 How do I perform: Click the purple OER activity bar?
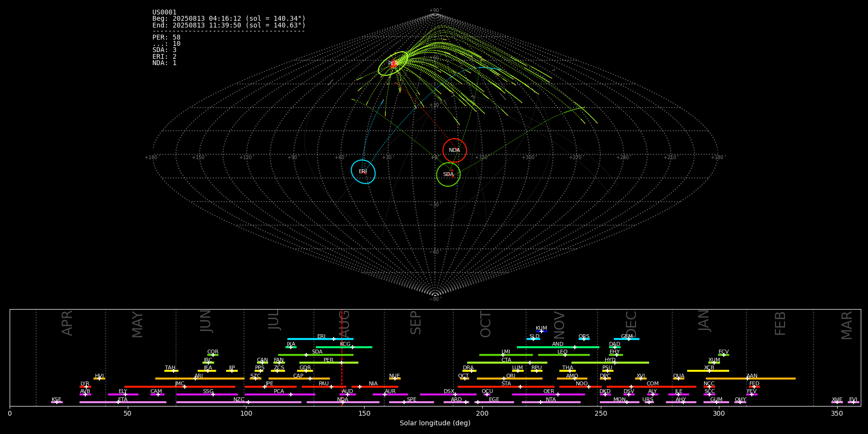(548, 394)
